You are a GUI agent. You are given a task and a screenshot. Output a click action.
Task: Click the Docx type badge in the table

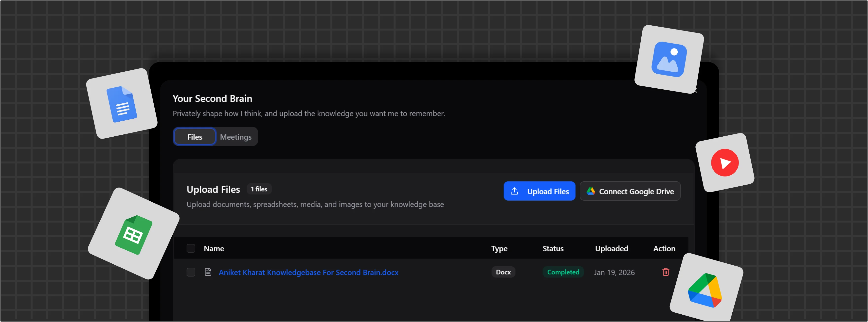[x=503, y=272]
